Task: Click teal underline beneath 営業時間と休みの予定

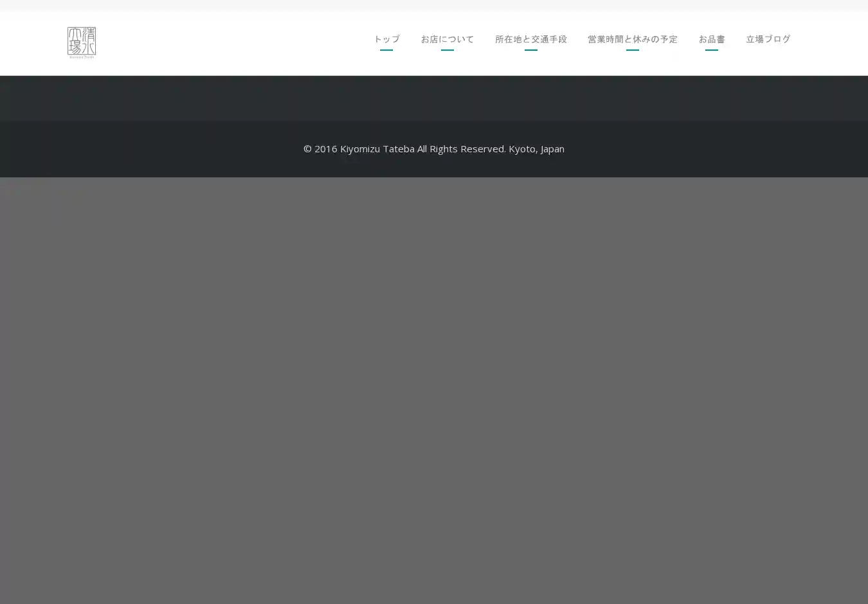Action: click(x=632, y=49)
